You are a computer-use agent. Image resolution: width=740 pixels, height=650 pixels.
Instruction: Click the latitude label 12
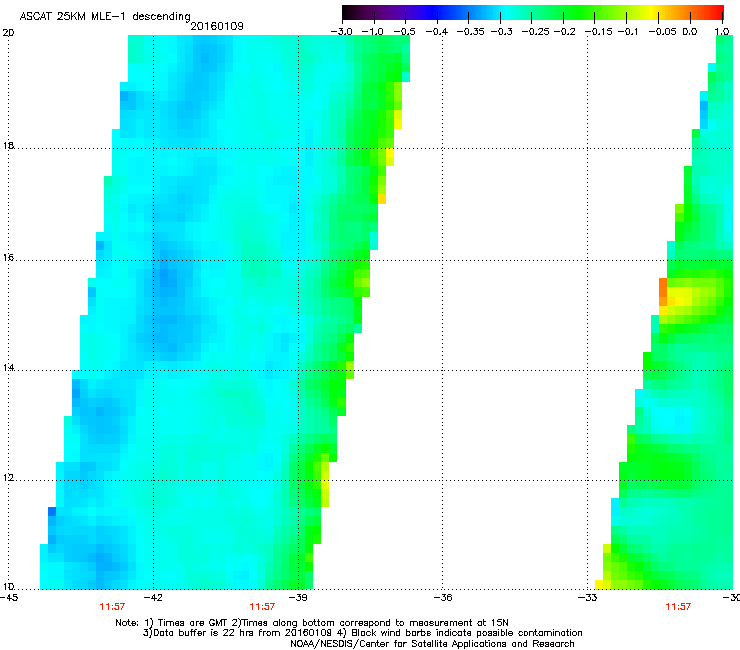pyautogui.click(x=8, y=478)
